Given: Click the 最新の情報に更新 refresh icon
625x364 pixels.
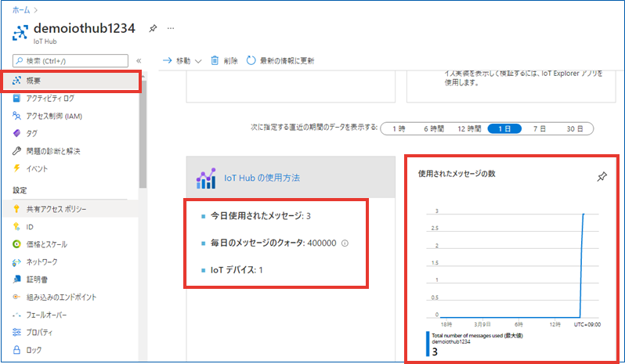Looking at the screenshot, I should pos(251,60).
